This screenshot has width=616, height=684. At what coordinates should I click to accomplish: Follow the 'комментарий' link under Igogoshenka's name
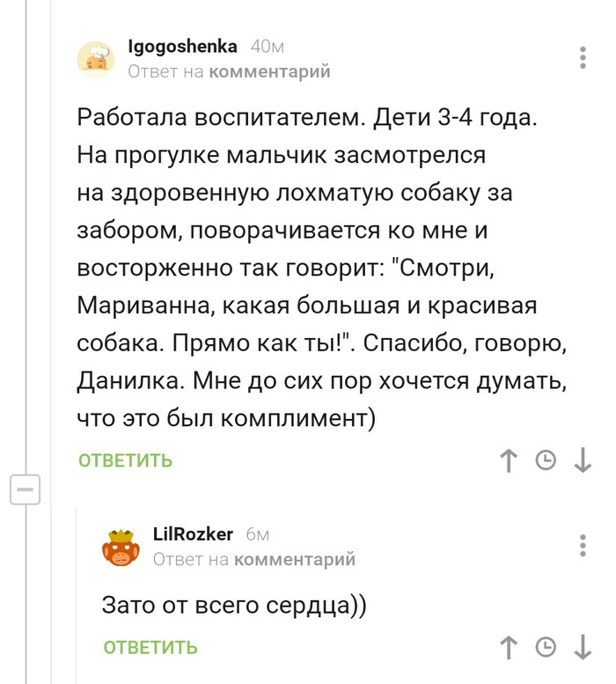click(269, 71)
